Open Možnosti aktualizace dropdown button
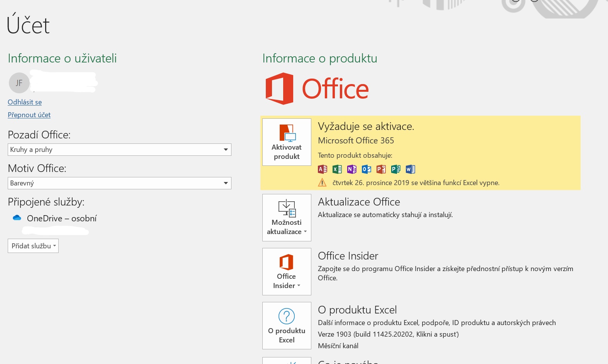 287,218
